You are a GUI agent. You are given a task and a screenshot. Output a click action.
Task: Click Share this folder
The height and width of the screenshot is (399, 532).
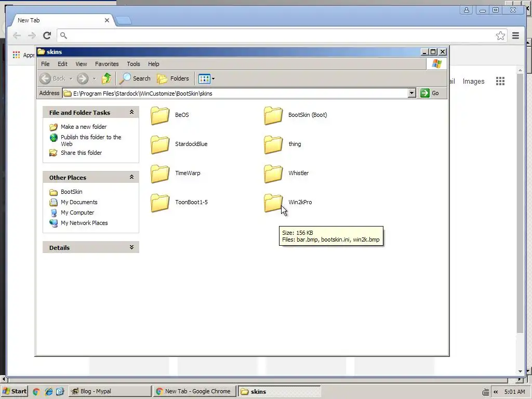81,153
